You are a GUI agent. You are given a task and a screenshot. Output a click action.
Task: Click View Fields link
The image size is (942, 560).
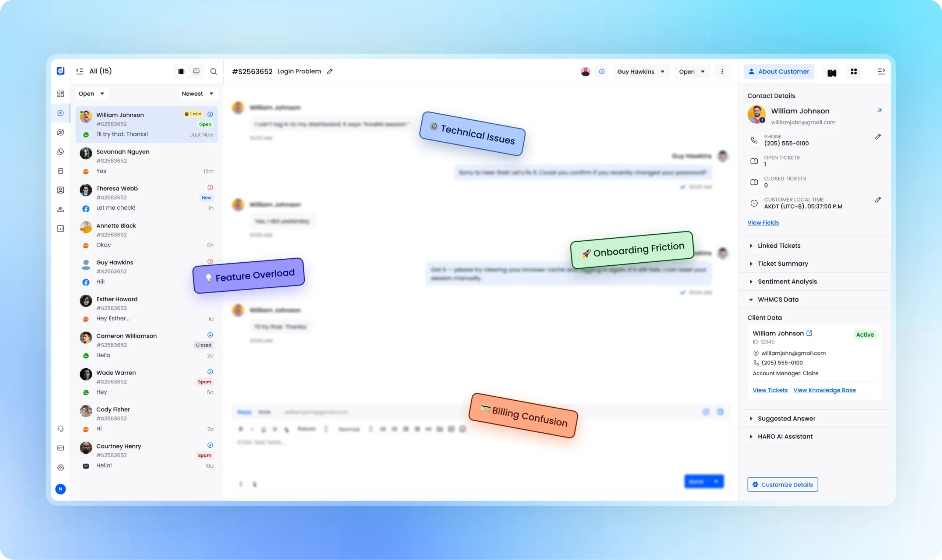tap(763, 223)
